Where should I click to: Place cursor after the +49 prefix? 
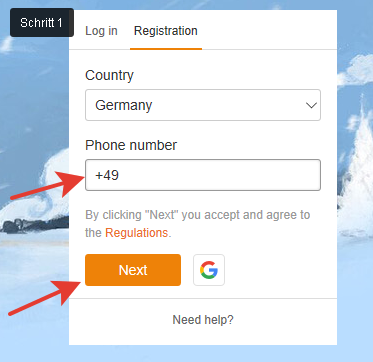coord(120,175)
